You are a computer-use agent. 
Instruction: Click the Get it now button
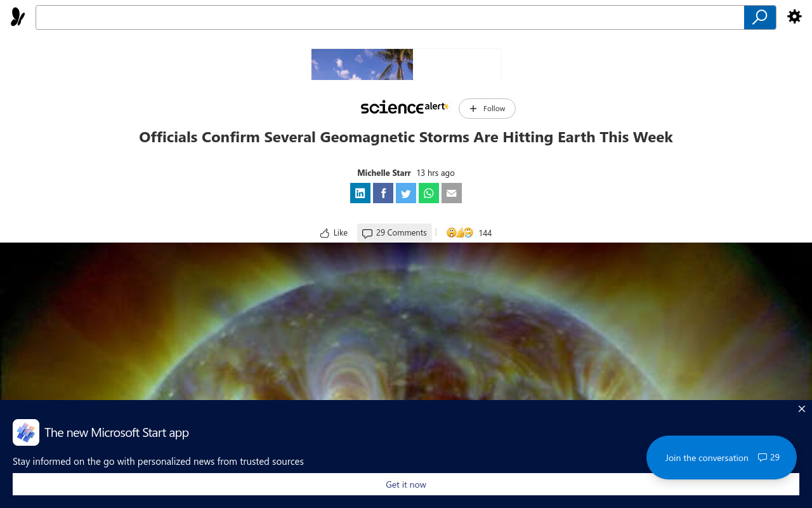pos(406,485)
